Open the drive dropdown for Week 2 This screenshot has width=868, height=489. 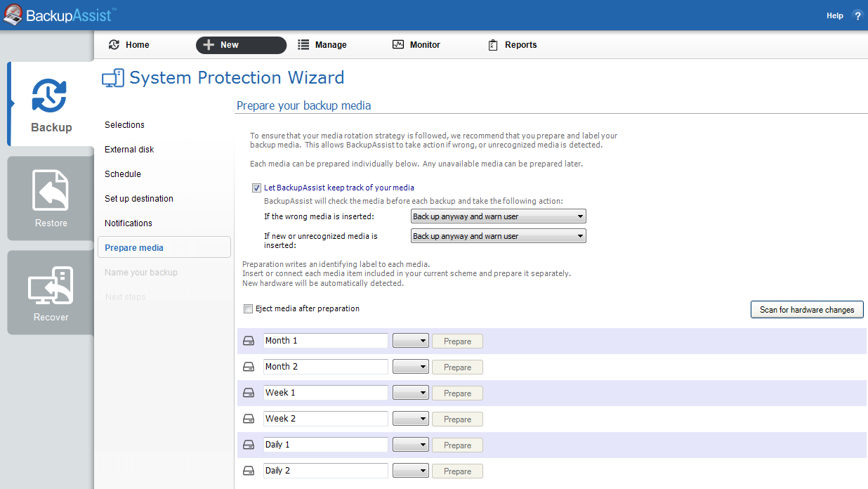(411, 419)
